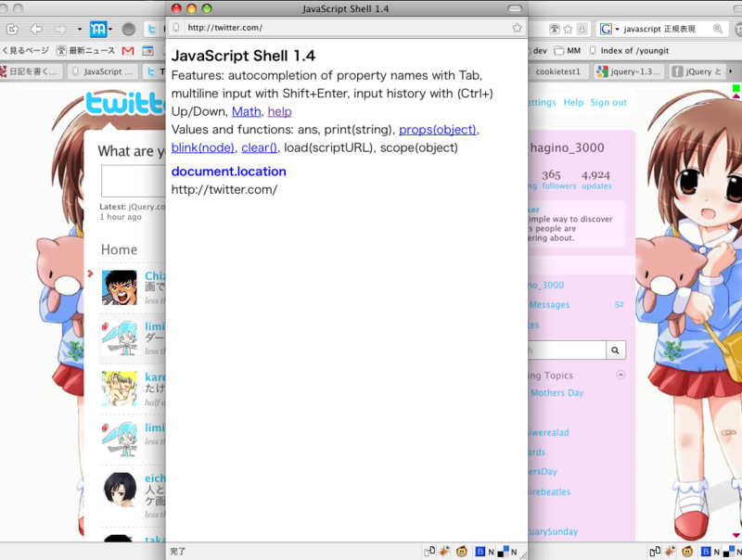Screen dimensions: 742x560
Task: Click the Firebug bug icon in shell status bar
Action: pos(444,551)
